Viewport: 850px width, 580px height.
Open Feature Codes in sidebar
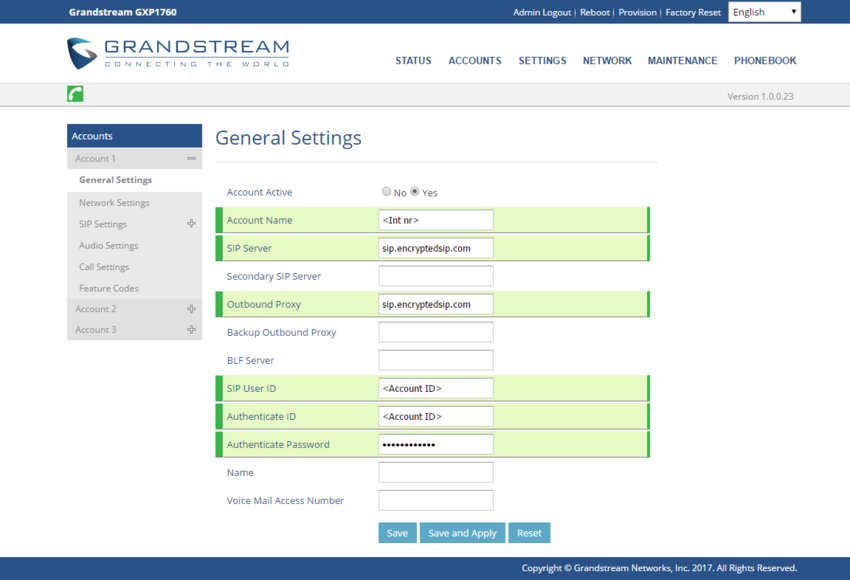109,288
